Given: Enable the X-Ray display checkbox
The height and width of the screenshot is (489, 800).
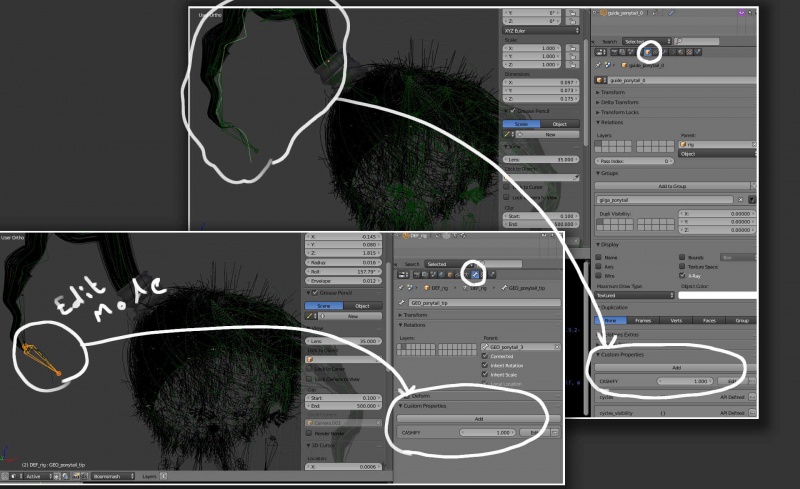Looking at the screenshot, I should pyautogui.click(x=682, y=275).
